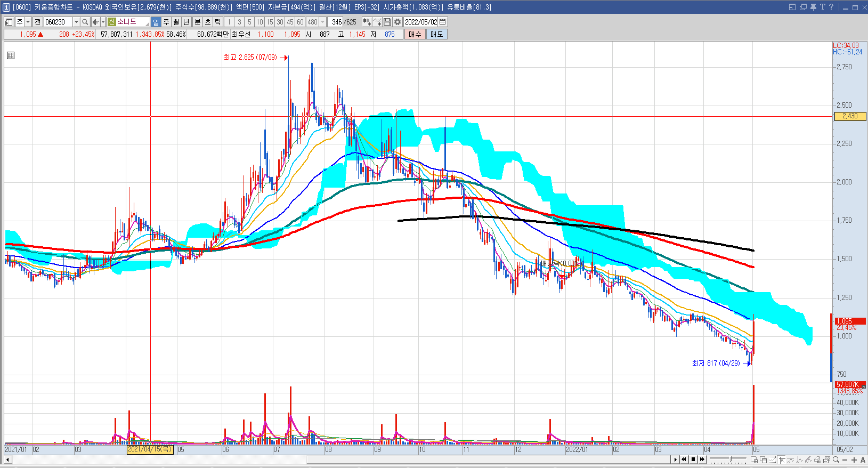This screenshot has height=468, width=868.
Task: Click the horizontal chart scrollbar track
Action: (x=341, y=459)
